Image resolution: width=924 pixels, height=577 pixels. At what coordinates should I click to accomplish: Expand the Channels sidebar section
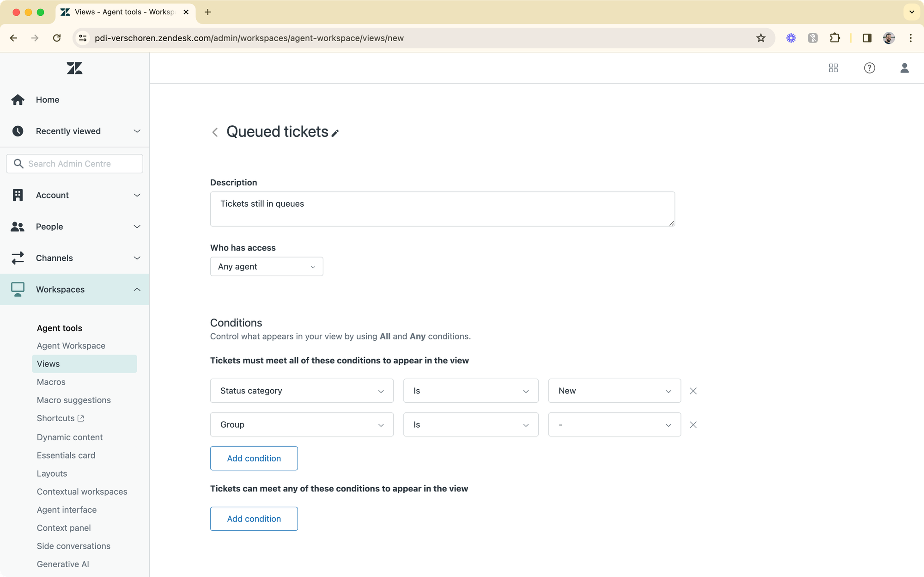137,258
